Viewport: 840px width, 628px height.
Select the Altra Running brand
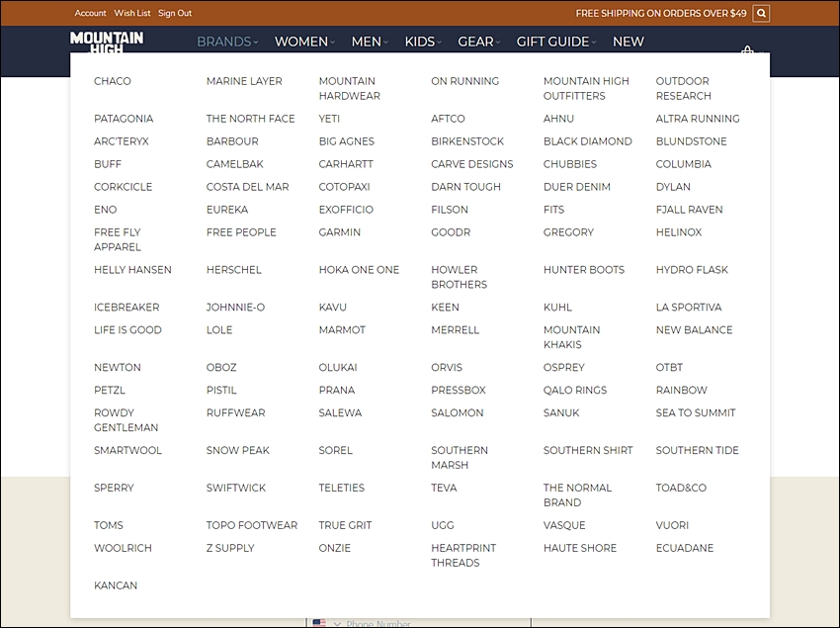pyautogui.click(x=698, y=119)
